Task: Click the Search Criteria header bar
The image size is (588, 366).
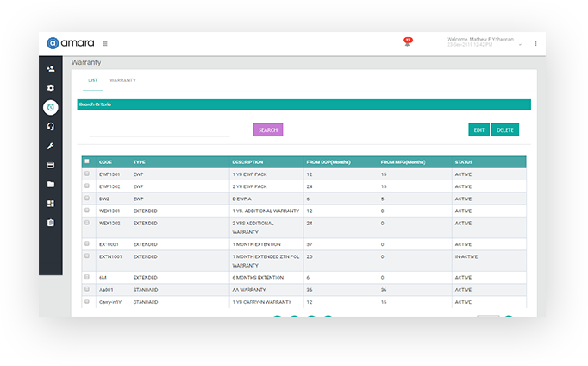Action: click(x=303, y=104)
